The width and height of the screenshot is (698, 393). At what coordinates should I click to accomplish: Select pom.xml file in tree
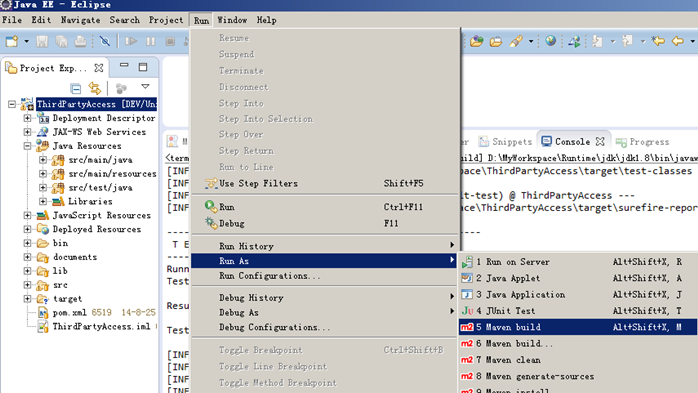(69, 313)
